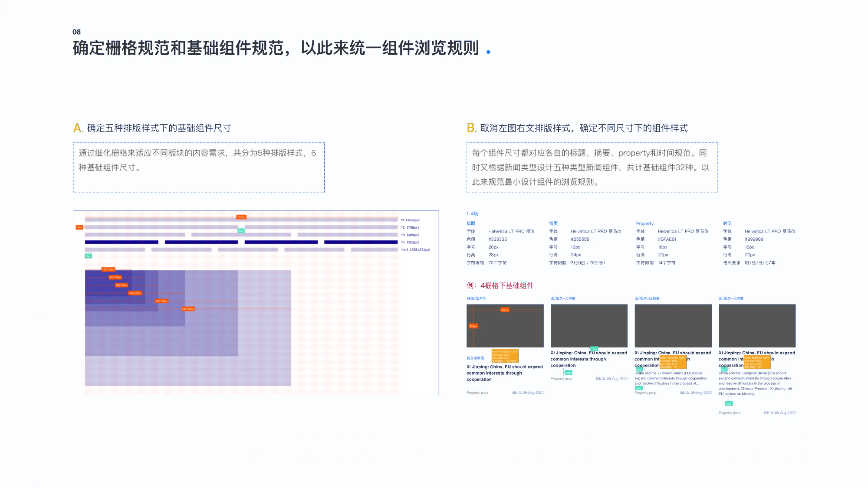
Task: Click the headline under 纯文字新闻
Action: click(x=505, y=373)
